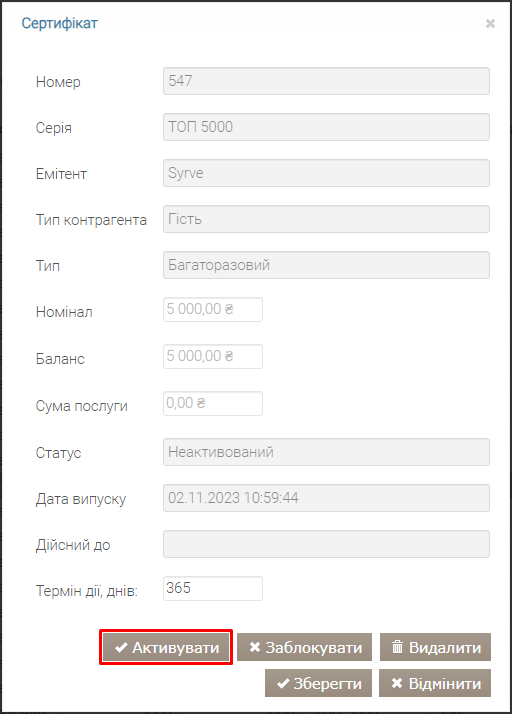Click the Активувати button
The height and width of the screenshot is (714, 512).
166,647
